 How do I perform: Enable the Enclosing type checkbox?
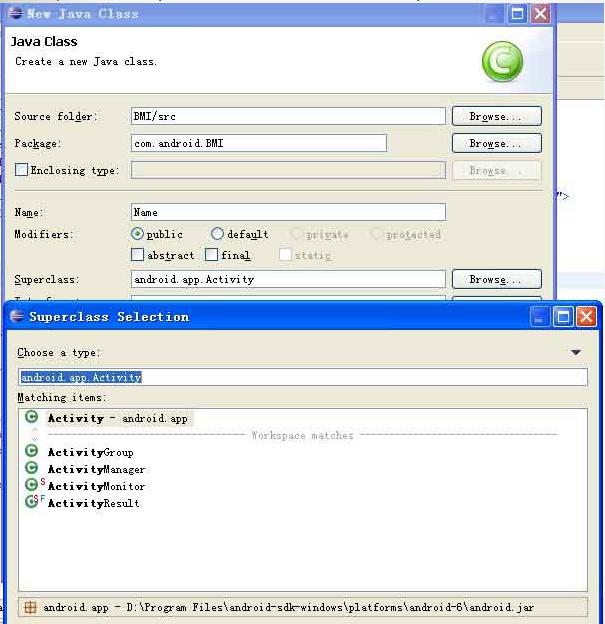tap(21, 170)
